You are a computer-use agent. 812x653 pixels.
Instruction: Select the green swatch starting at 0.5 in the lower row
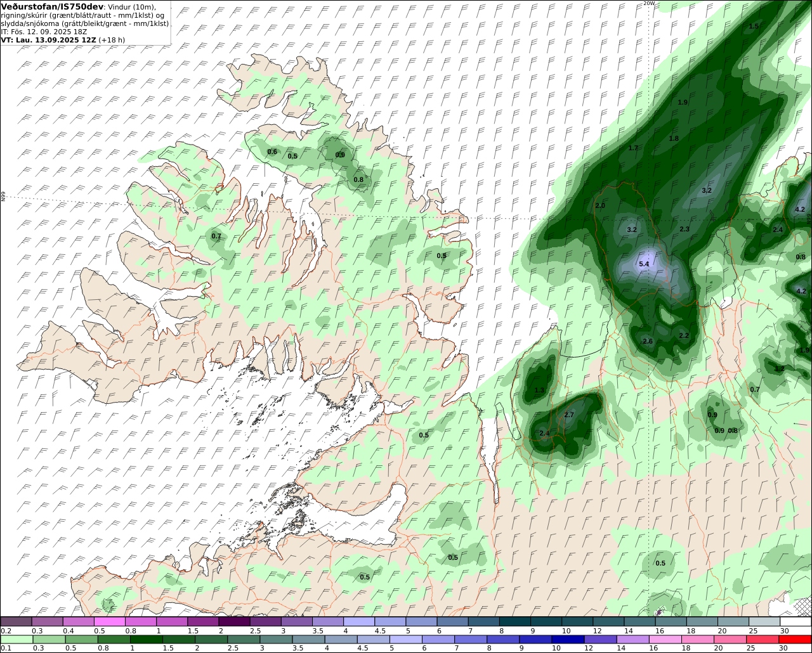82,639
